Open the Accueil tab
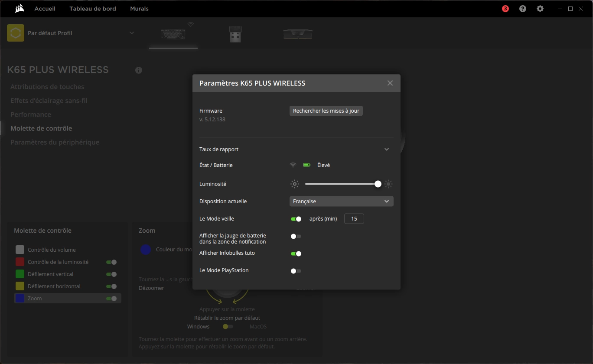The image size is (593, 364). click(x=45, y=9)
